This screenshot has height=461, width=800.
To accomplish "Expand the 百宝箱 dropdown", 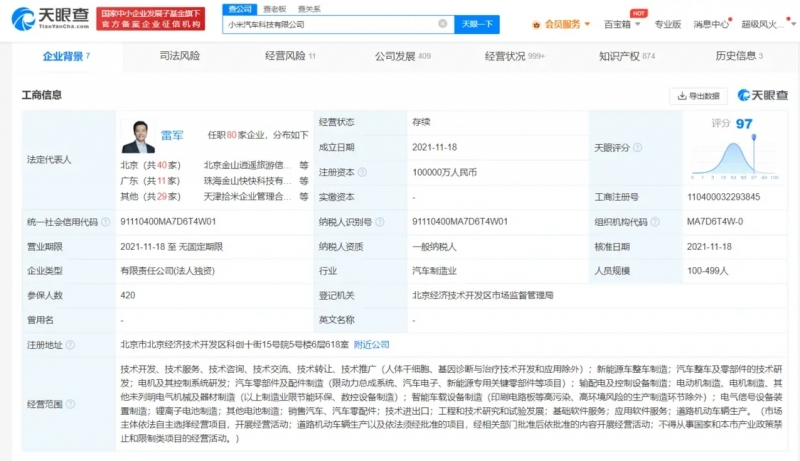I will [x=621, y=23].
